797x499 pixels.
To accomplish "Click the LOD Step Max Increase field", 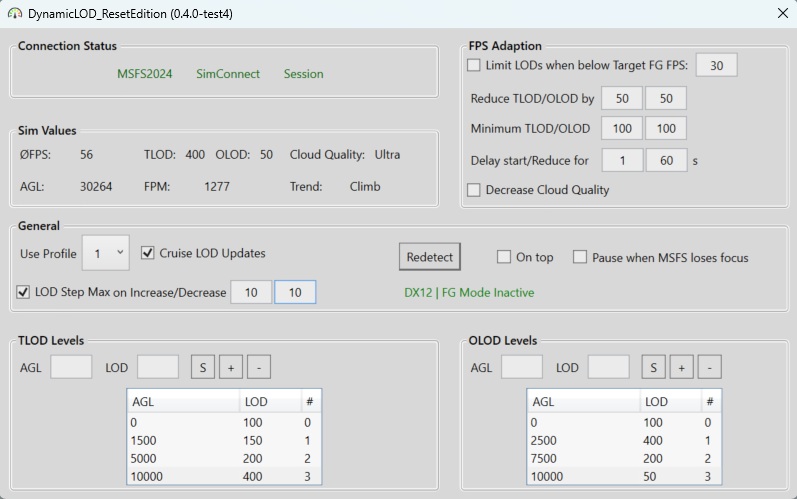I will point(251,292).
